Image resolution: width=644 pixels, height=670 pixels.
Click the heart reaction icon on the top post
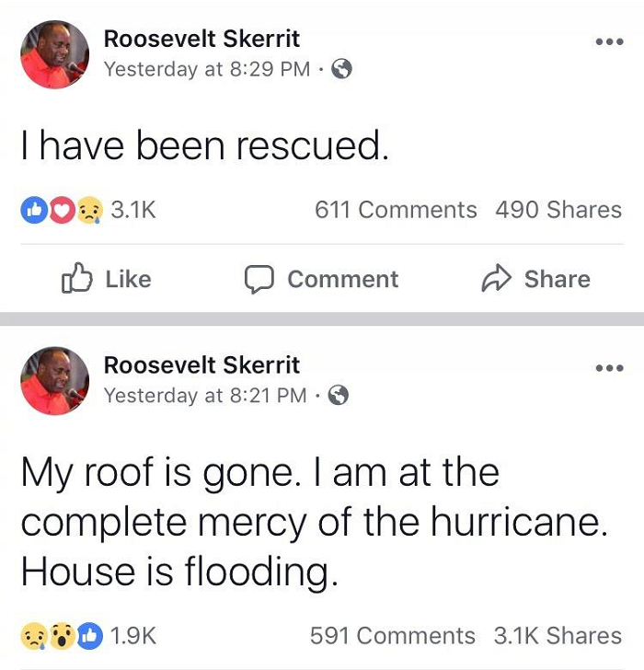(x=59, y=211)
